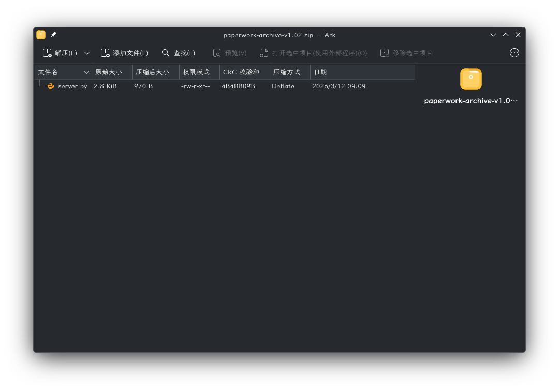The height and width of the screenshot is (392, 559).
Task: Click the 压缩方式 column header
Action: [290, 72]
